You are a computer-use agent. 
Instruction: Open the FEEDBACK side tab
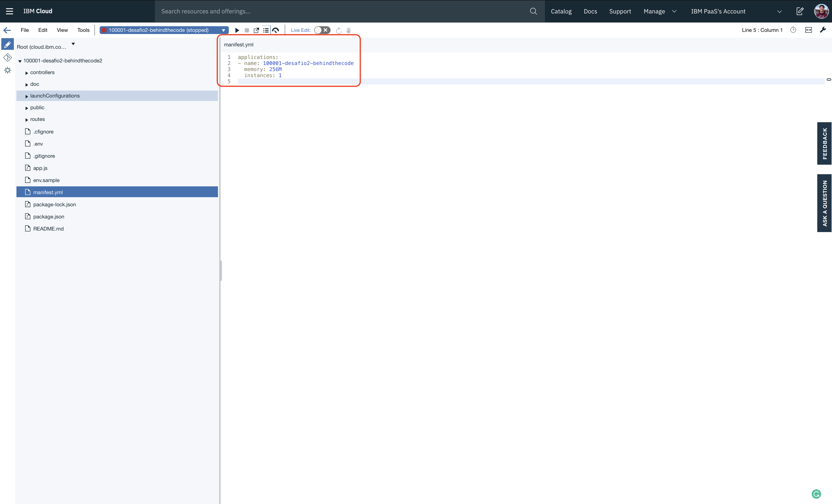tap(824, 143)
